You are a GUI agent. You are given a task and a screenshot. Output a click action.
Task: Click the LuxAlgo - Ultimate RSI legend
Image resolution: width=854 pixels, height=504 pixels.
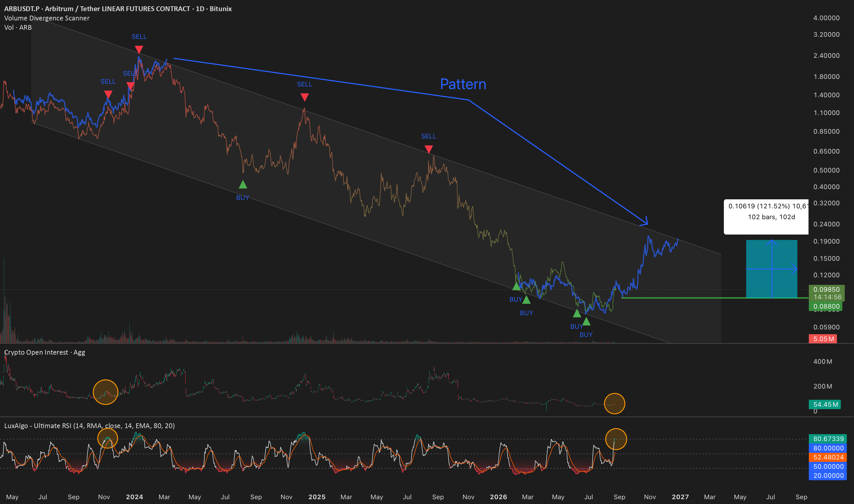[x=89, y=426]
